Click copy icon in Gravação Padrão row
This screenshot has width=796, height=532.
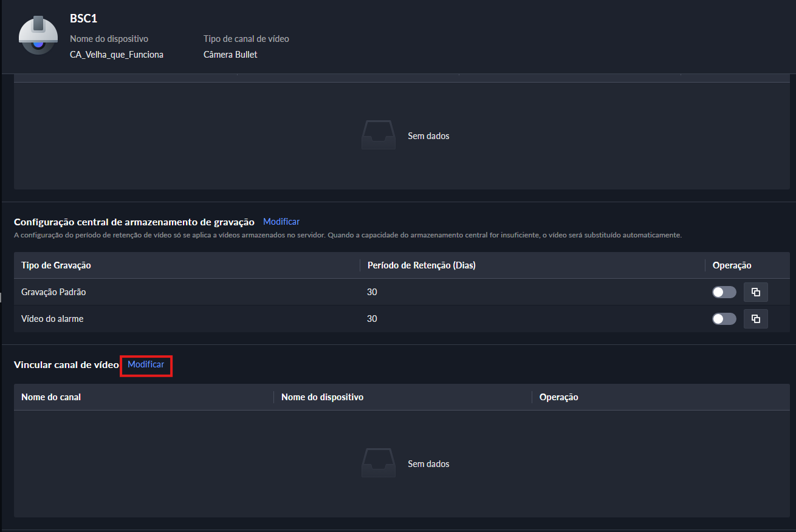pos(755,292)
